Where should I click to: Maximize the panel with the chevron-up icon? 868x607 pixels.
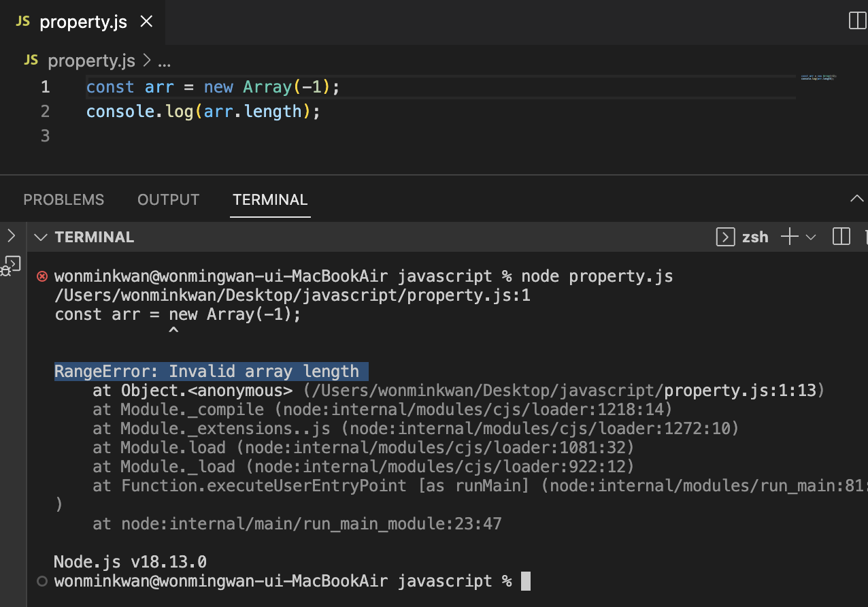pyautogui.click(x=857, y=199)
